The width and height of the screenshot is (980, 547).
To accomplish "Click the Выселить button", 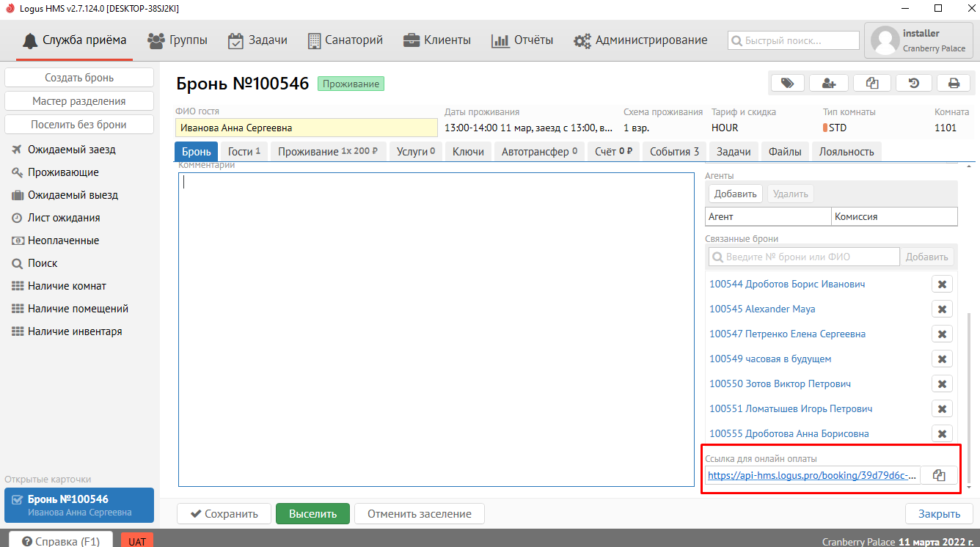I will point(312,514).
